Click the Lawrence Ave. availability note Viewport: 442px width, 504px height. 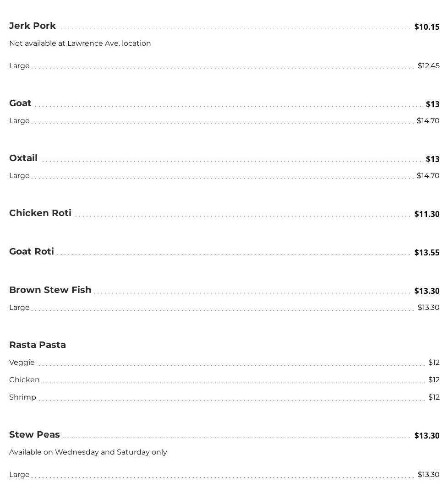[80, 43]
